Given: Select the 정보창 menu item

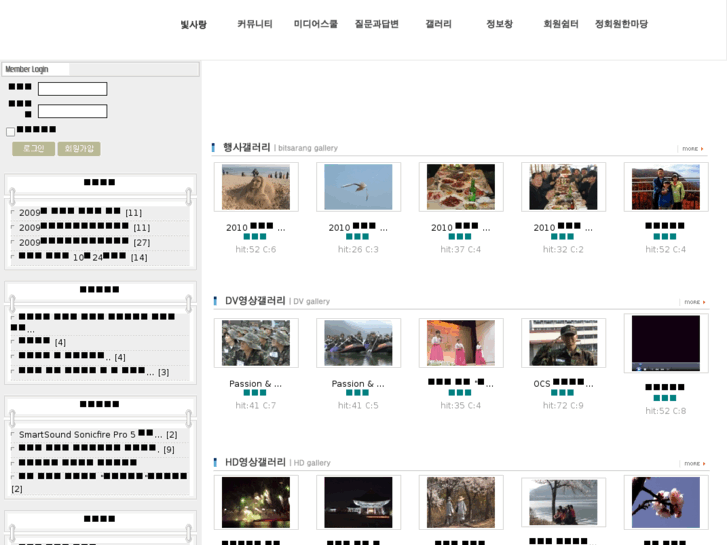Looking at the screenshot, I should pos(499,24).
